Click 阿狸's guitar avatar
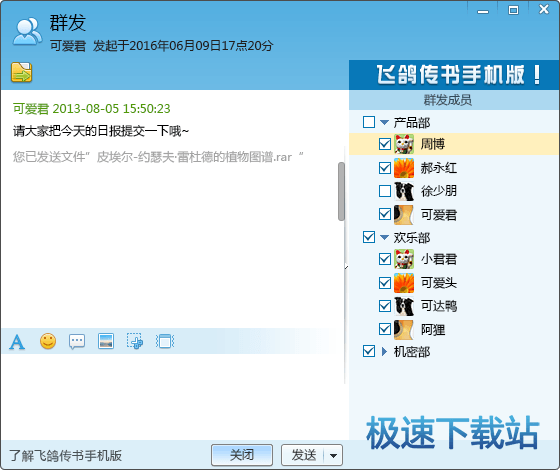The height and width of the screenshot is (470, 560). pos(404,329)
